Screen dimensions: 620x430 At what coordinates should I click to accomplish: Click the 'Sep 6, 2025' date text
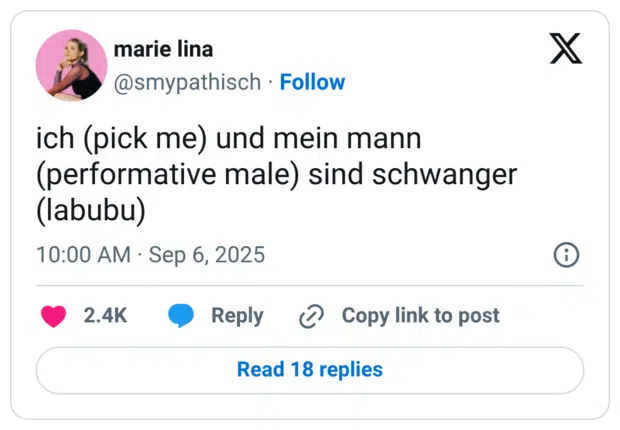[207, 255]
